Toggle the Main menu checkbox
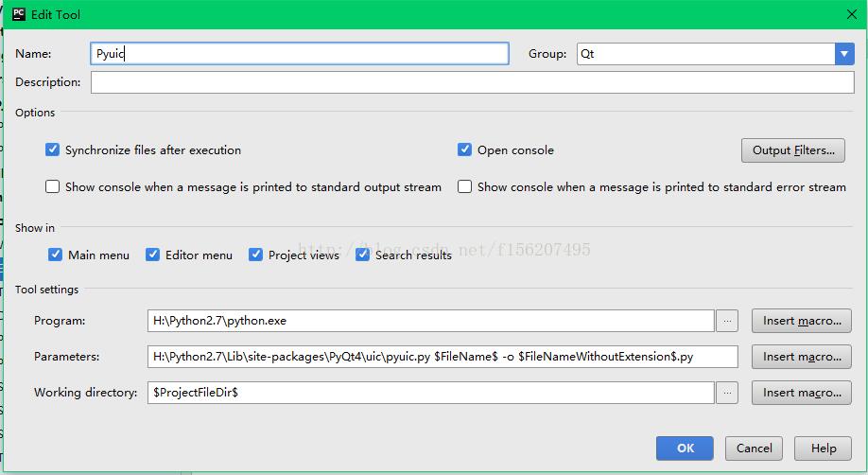Image resolution: width=868 pixels, height=475 pixels. coord(55,255)
